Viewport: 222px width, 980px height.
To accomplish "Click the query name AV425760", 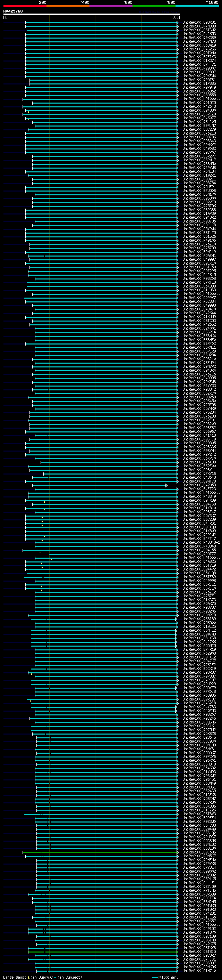I will [13, 11].
